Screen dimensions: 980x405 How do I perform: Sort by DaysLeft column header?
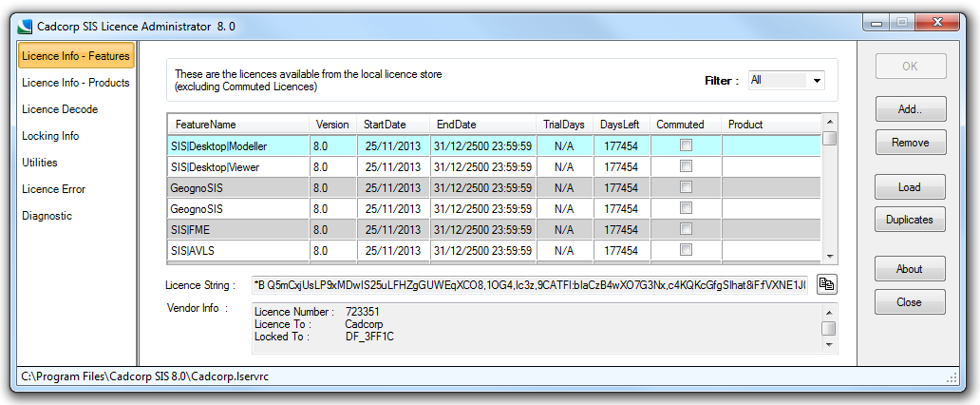[621, 124]
